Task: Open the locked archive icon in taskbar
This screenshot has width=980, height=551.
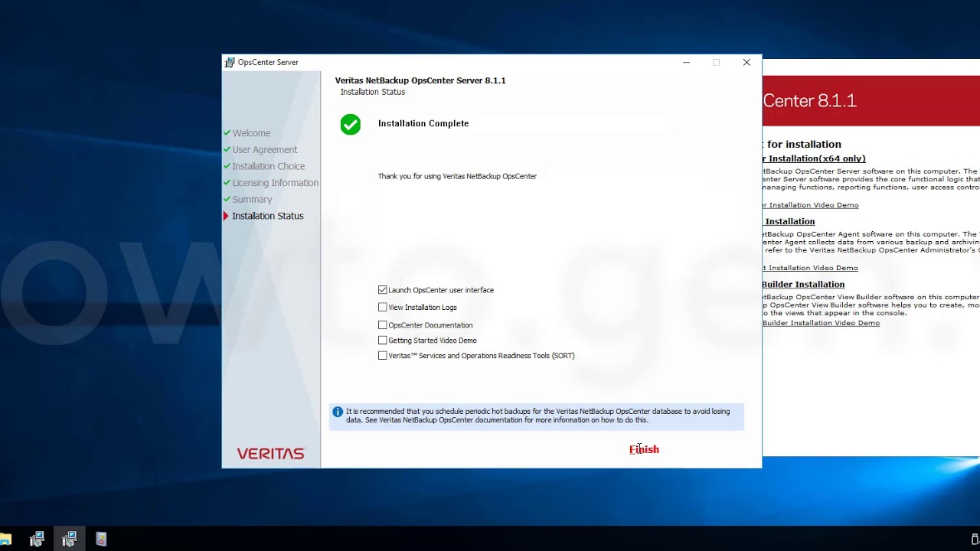Action: [x=101, y=539]
